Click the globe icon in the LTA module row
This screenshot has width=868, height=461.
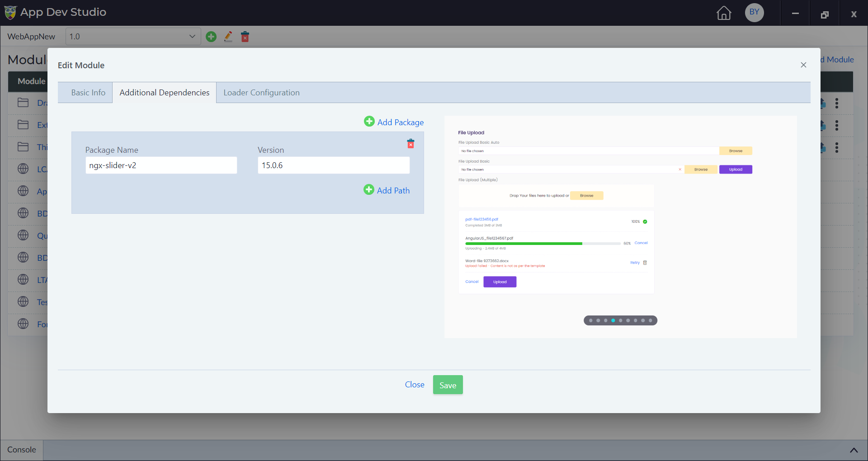(x=23, y=280)
